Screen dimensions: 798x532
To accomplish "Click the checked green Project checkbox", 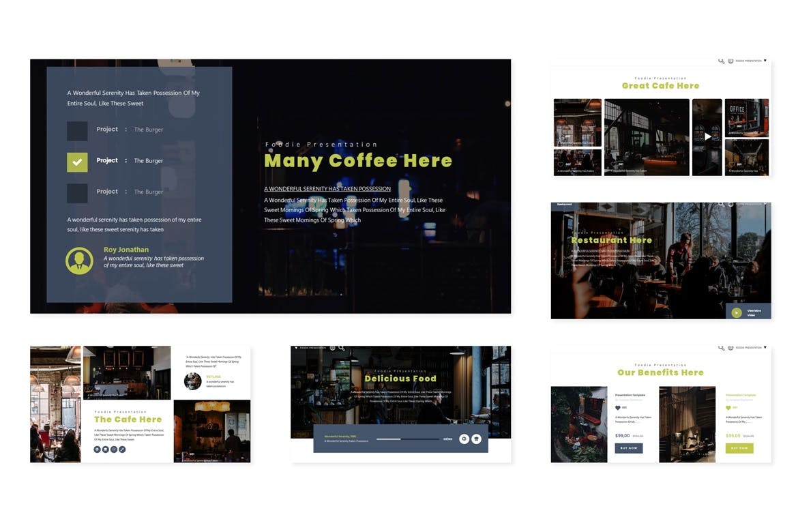I will click(x=77, y=162).
